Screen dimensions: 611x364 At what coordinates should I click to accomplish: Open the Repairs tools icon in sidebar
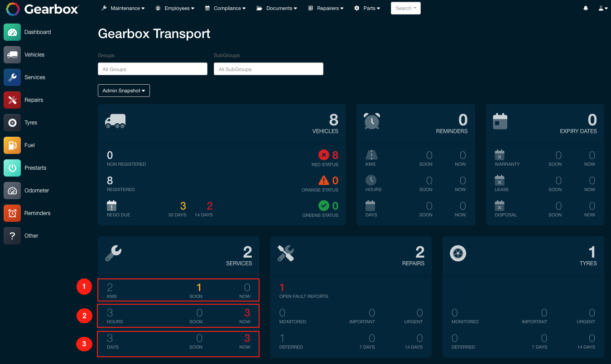tap(12, 100)
